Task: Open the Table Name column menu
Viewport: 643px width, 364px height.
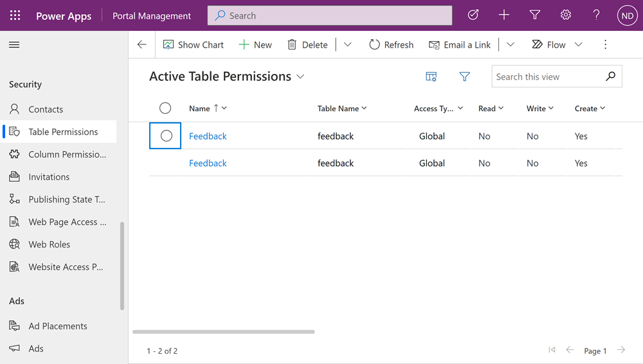Action: pos(342,108)
